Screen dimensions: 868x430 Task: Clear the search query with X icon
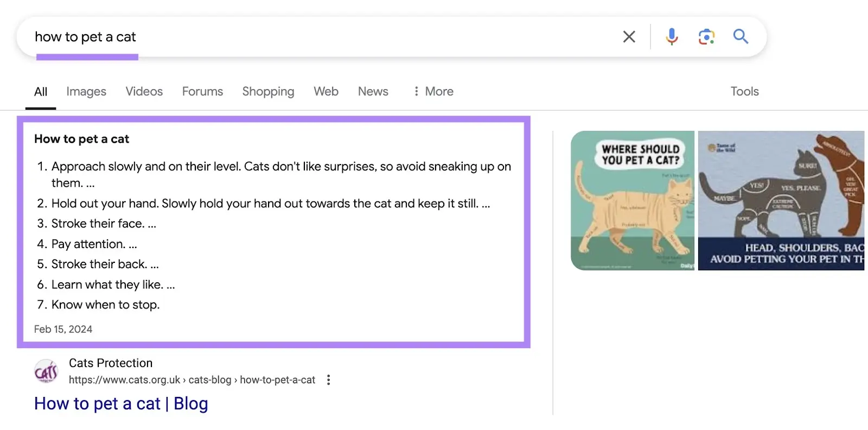point(629,37)
